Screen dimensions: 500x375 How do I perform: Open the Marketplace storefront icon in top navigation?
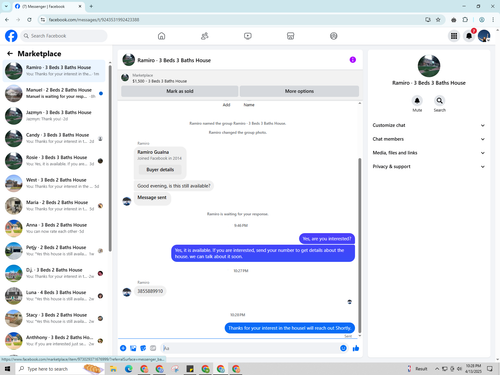tap(290, 36)
